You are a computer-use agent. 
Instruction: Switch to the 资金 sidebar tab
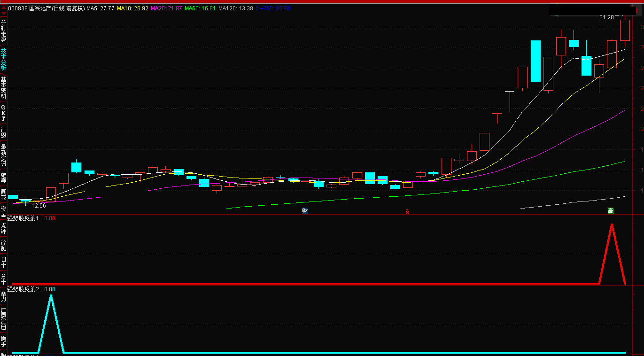click(x=4, y=212)
